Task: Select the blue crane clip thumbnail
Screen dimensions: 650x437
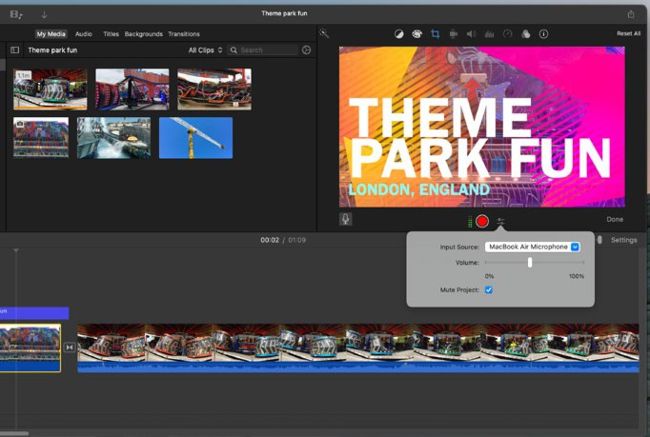Action: (x=195, y=137)
